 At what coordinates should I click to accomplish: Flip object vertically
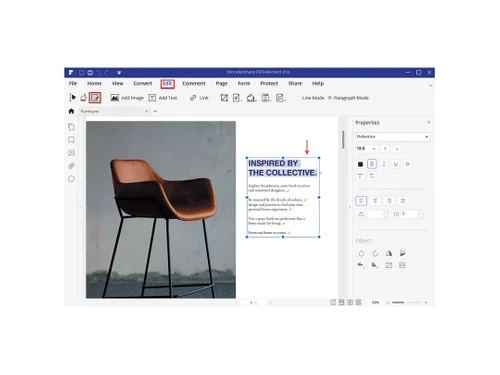[403, 254]
